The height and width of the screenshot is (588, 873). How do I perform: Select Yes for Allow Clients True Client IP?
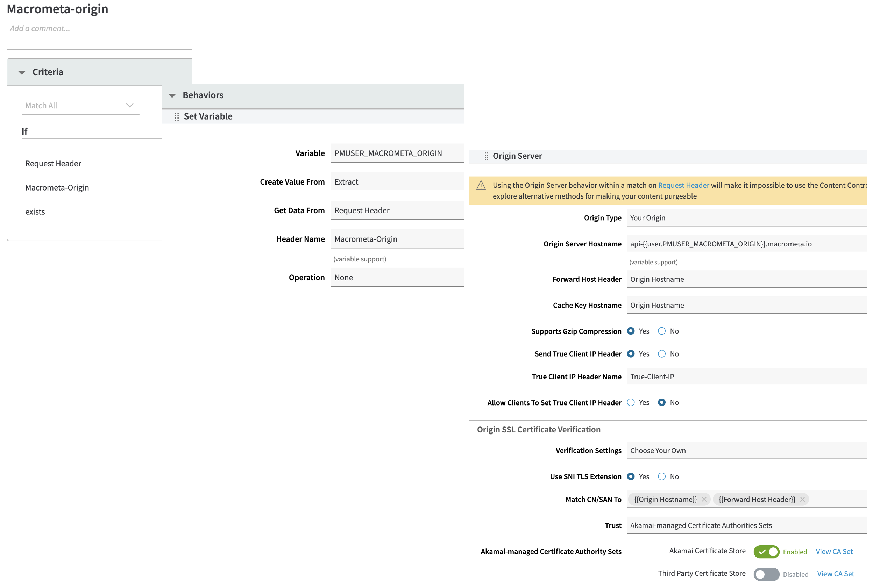point(631,402)
